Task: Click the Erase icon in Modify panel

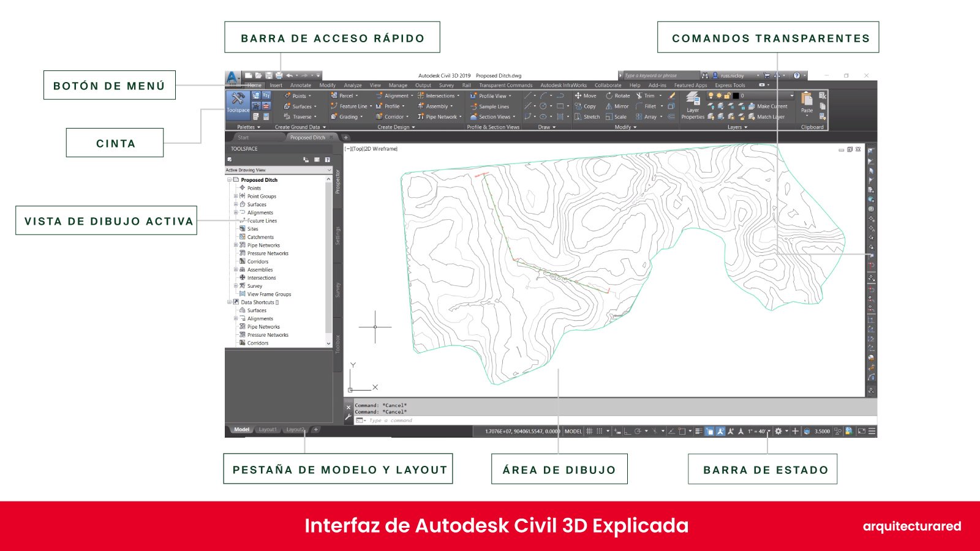Action: 672,96
